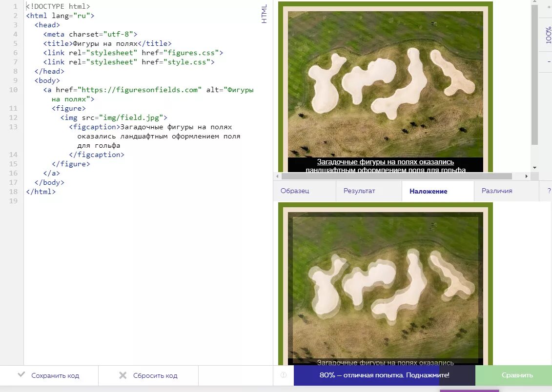Viewport: 552px width, 392px height.
Task: Save the code with Сохранить код
Action: click(x=49, y=375)
